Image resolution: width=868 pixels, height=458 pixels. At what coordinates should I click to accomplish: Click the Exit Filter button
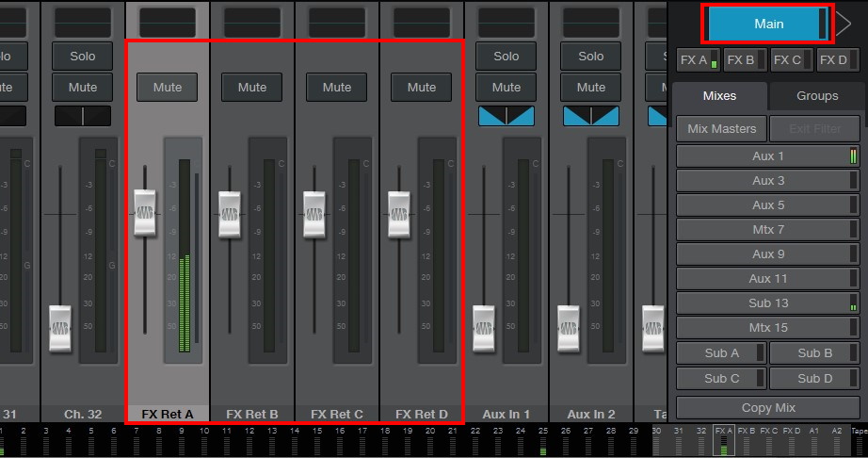tap(815, 128)
